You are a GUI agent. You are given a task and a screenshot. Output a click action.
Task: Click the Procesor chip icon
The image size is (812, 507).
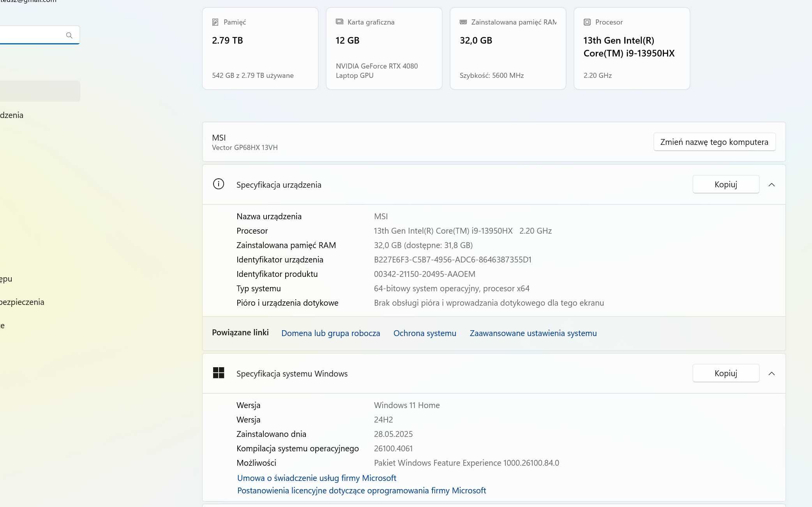(x=587, y=22)
